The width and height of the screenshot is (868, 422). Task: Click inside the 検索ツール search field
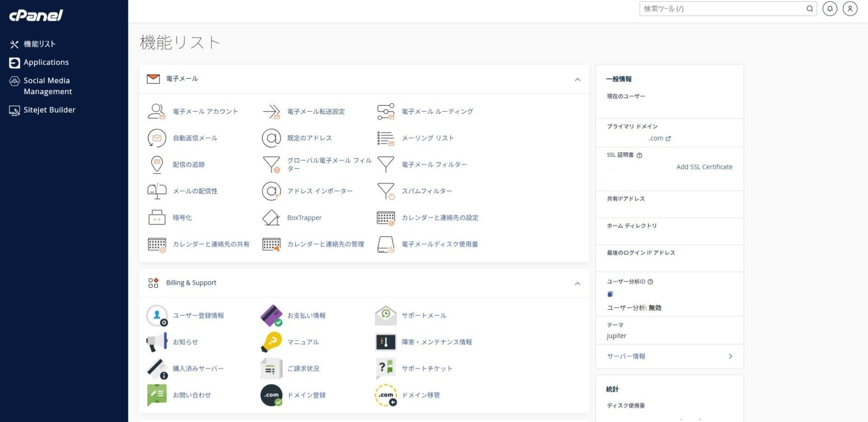[723, 8]
